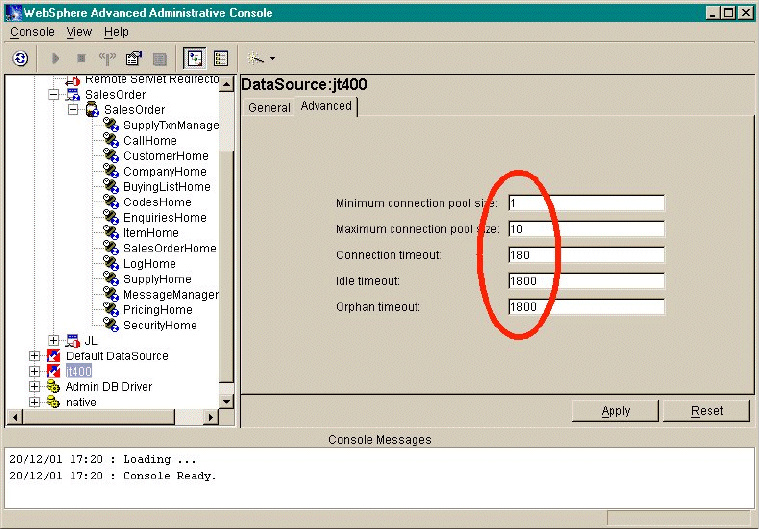Click the jt400 datasource icon
Viewport: 759px width, 529px height.
click(x=54, y=371)
